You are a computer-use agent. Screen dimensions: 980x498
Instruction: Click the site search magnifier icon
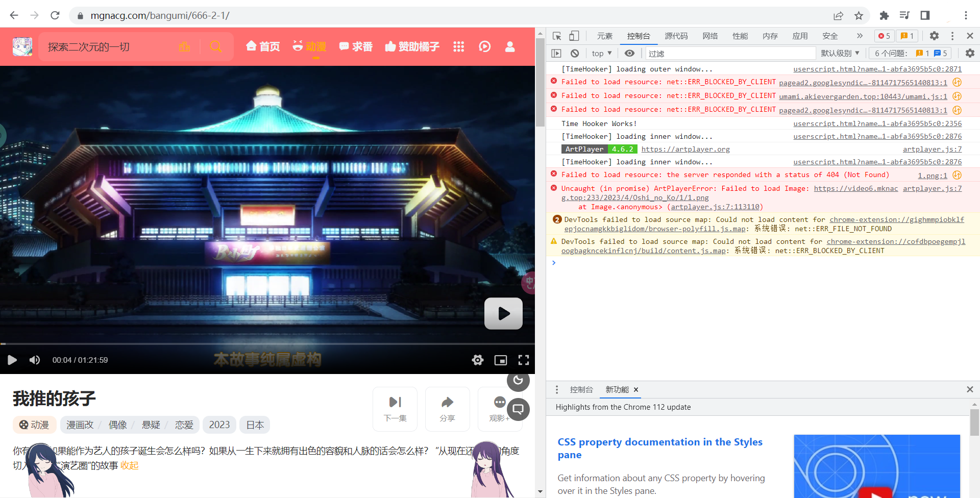[216, 47]
